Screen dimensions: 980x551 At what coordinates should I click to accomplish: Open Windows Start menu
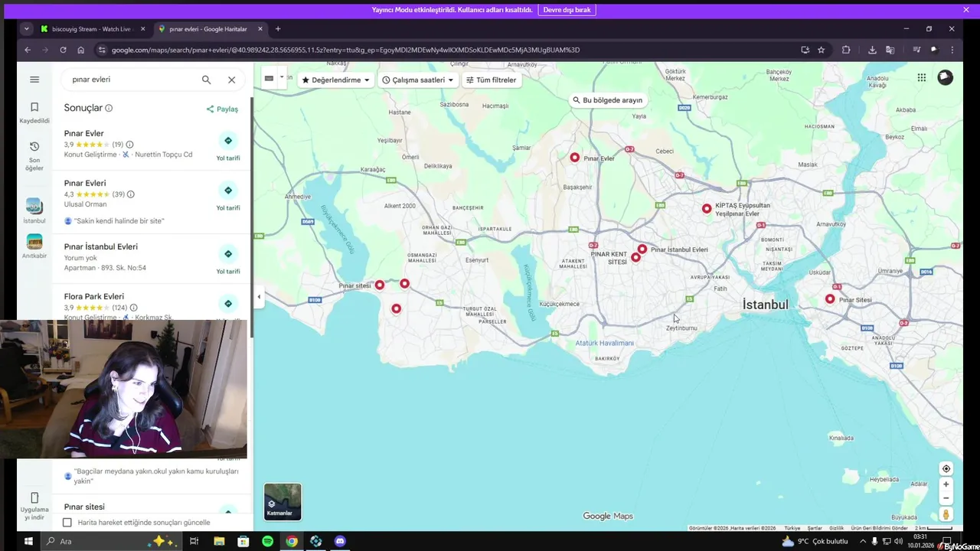coord(28,541)
